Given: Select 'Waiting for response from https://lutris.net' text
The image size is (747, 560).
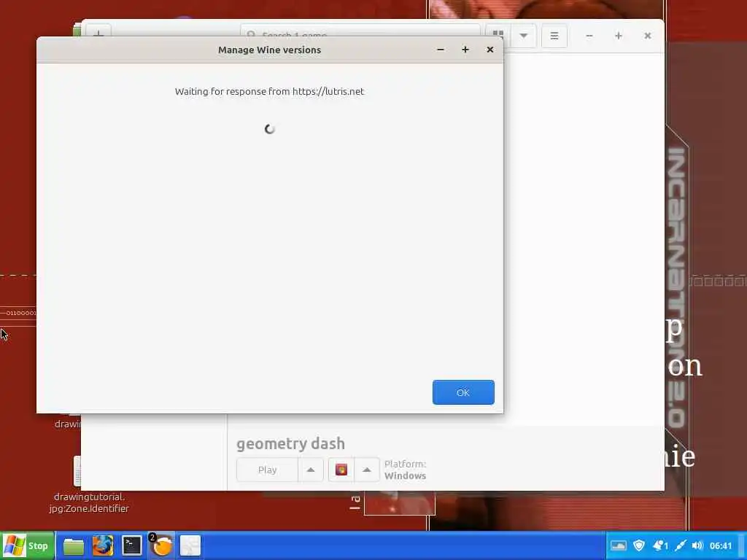Looking at the screenshot, I should [269, 91].
